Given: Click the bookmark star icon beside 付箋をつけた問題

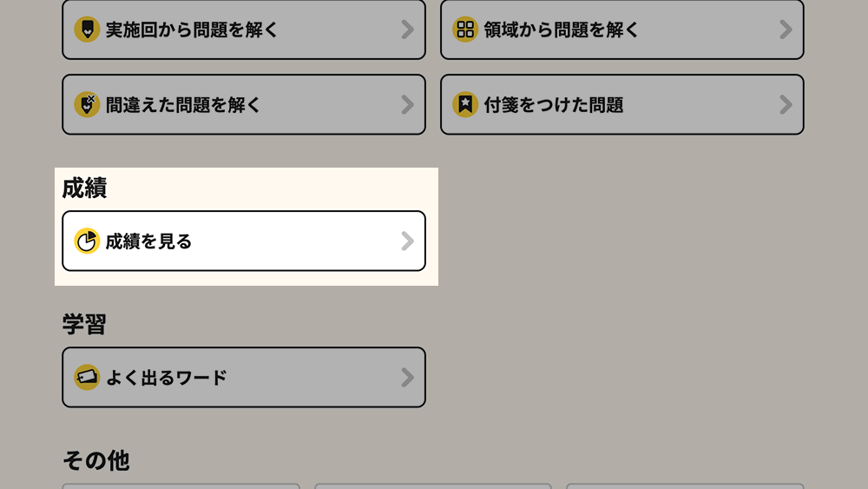Looking at the screenshot, I should (465, 105).
